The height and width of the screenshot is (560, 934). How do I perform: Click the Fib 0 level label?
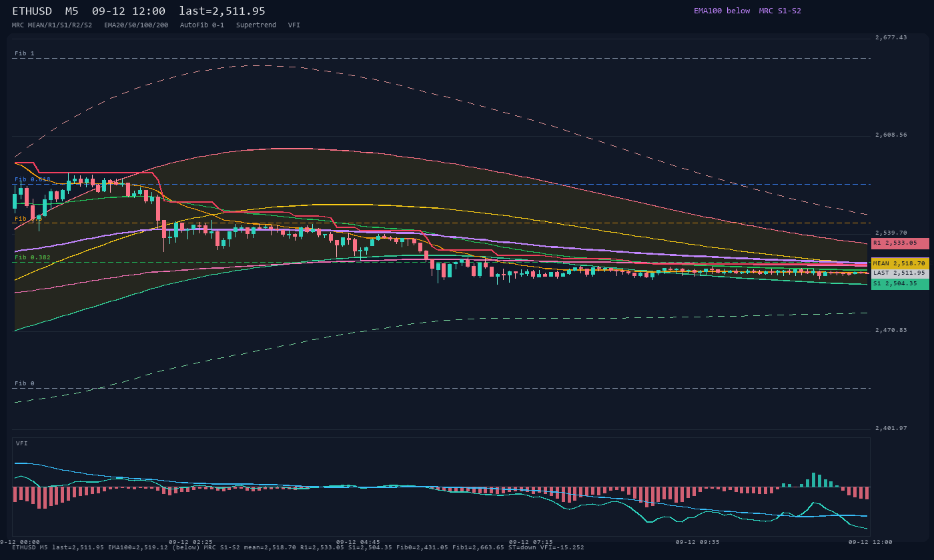pyautogui.click(x=25, y=383)
